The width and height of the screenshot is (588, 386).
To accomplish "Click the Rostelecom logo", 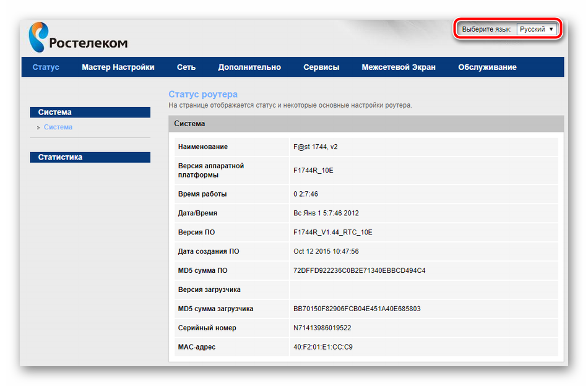I will (77, 38).
